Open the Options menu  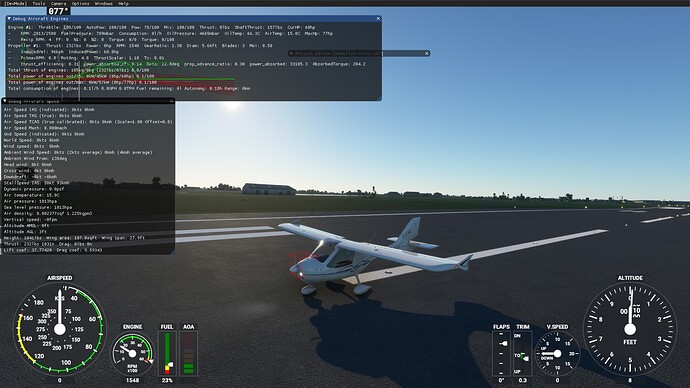(x=81, y=3)
